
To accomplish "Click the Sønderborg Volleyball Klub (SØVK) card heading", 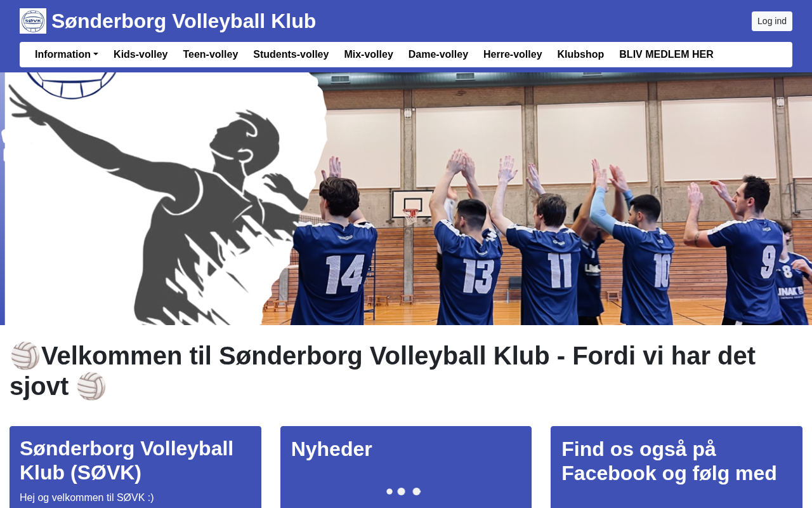I will tap(127, 460).
